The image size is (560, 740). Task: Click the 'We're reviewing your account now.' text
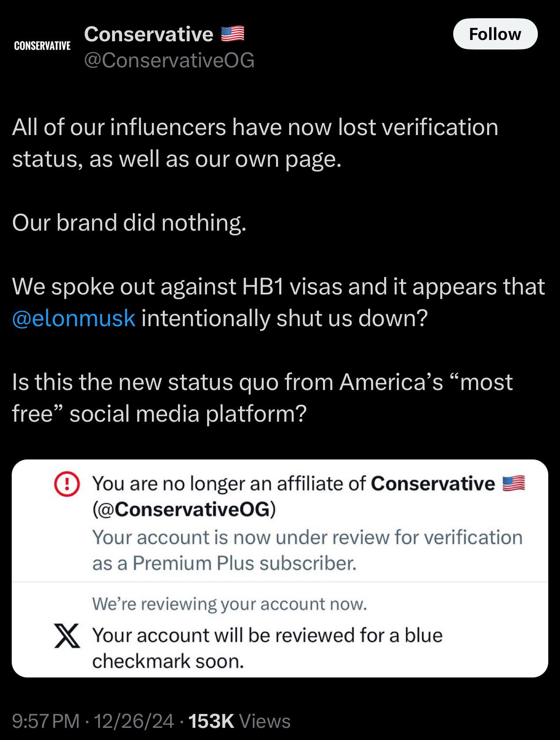coord(230,604)
